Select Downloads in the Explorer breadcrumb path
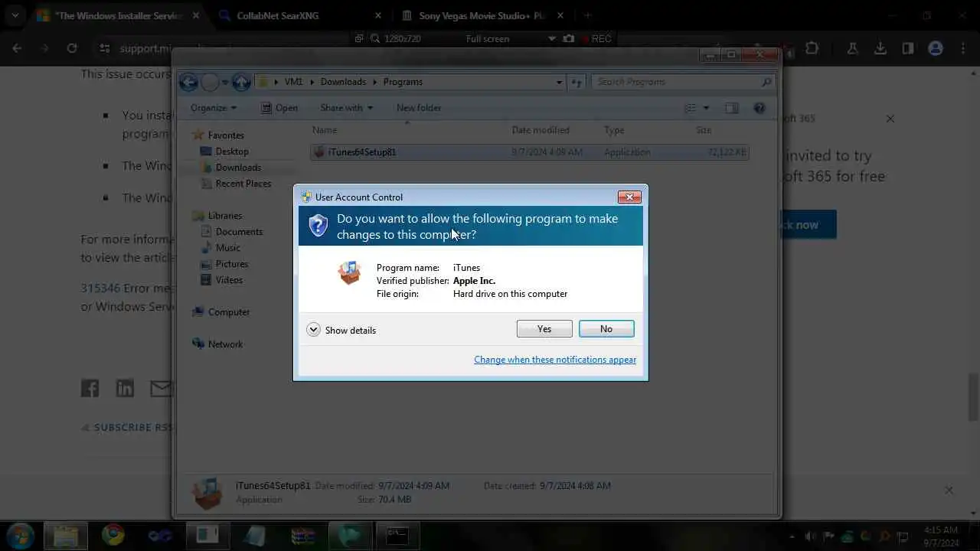 [343, 82]
